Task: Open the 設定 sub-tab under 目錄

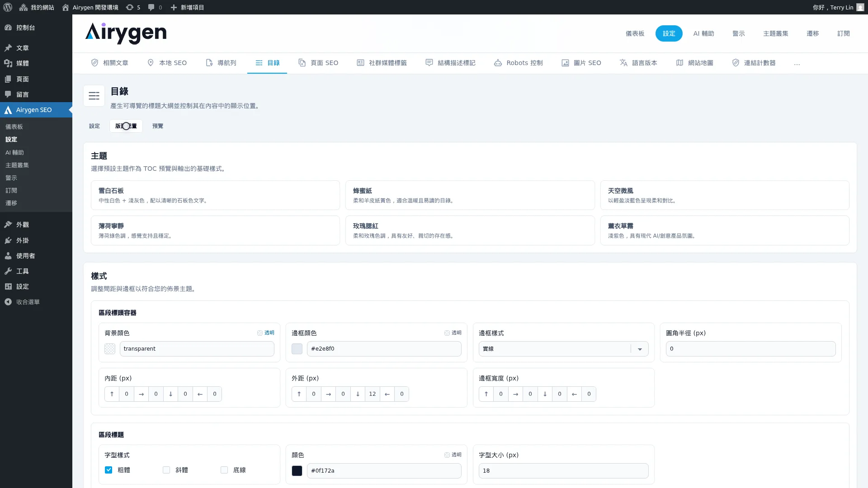Action: (x=94, y=126)
